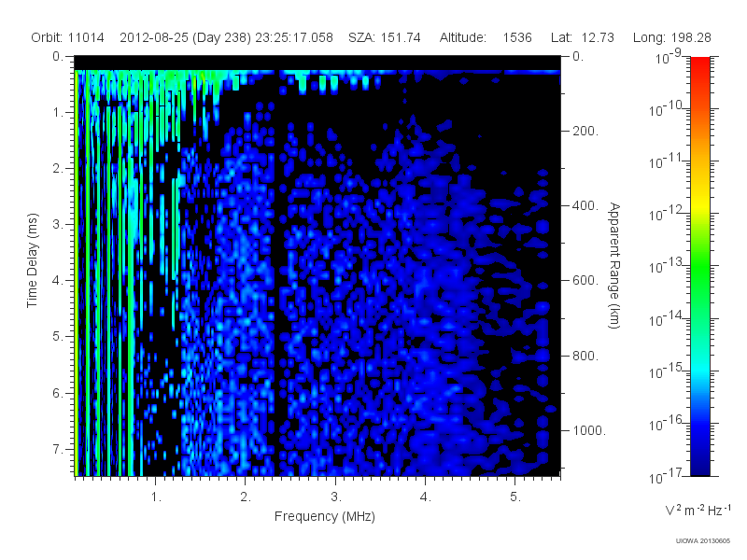The height and width of the screenshot is (560, 747).
Task: Click the Long: 198.28 label
Action: [671, 37]
